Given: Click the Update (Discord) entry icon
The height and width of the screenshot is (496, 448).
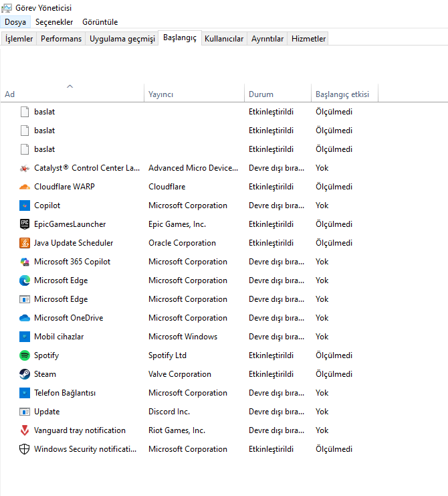Looking at the screenshot, I should point(25,412).
